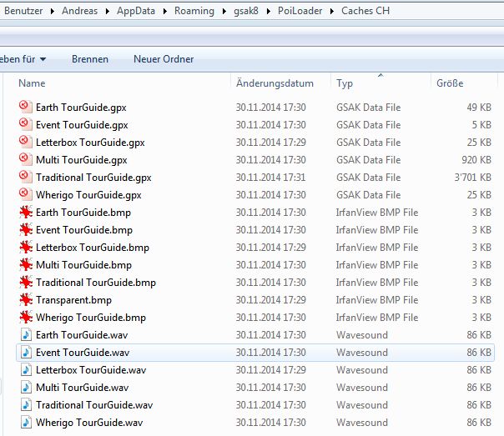Select the file name Traditional TourGuide.gpx
This screenshot has width=504, height=436.
[93, 178]
